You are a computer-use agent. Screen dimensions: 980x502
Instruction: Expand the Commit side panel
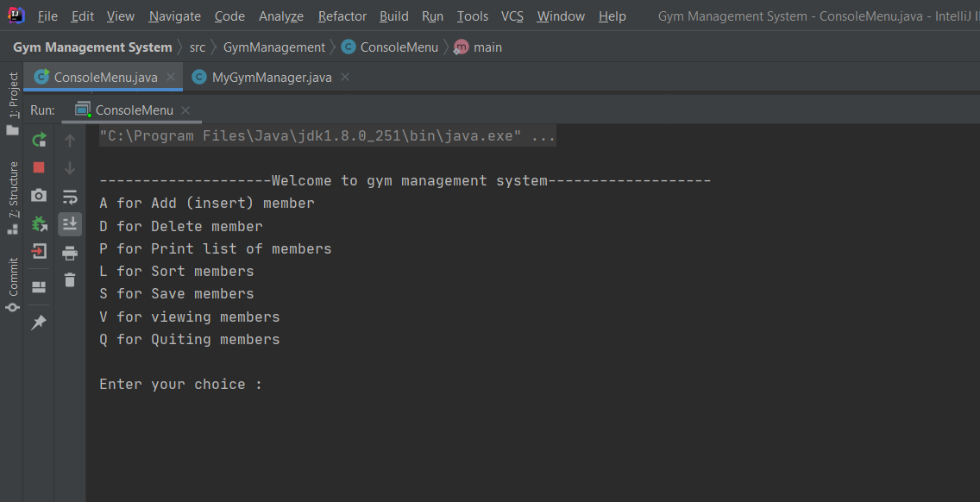(x=12, y=285)
